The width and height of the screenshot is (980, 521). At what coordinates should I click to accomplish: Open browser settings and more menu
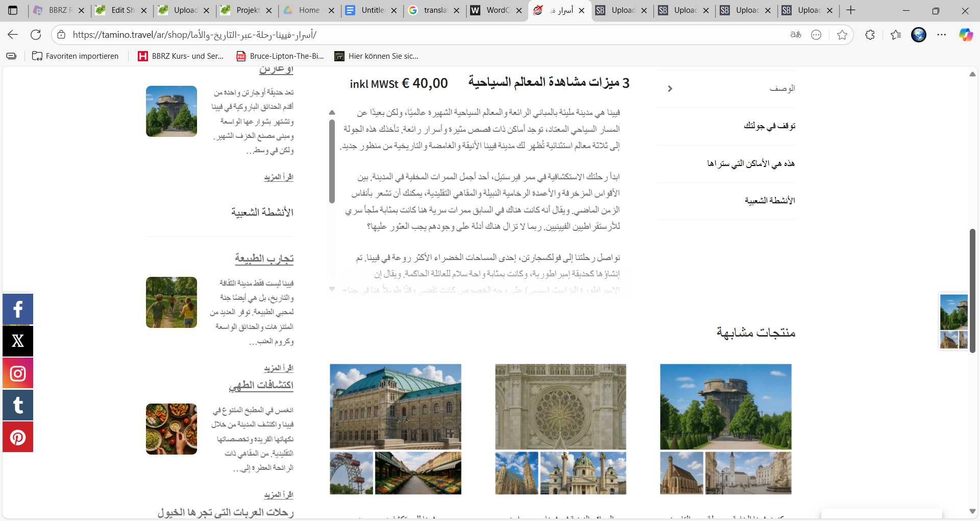click(x=942, y=35)
